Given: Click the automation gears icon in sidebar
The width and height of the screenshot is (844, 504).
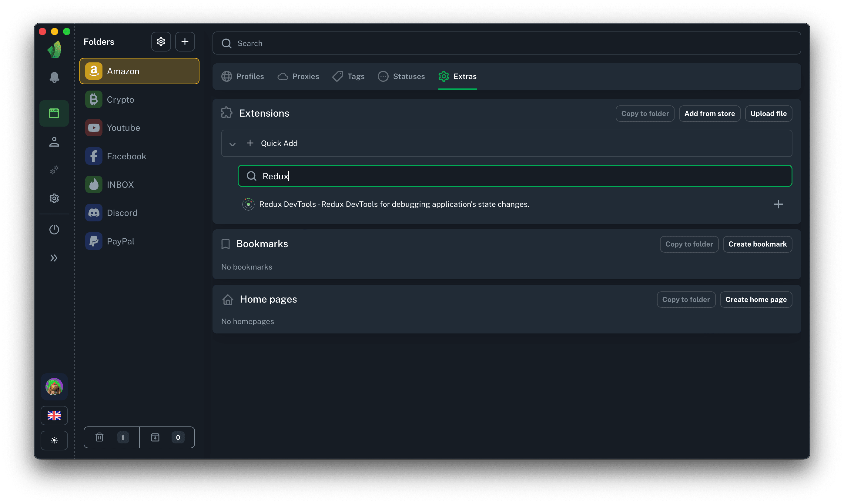Looking at the screenshot, I should click(x=54, y=170).
